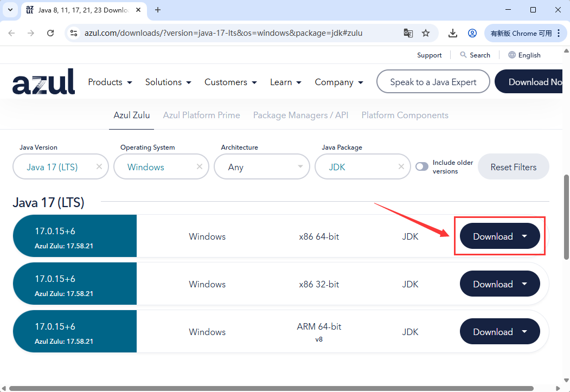Click the vertical scrollbar thumb
Image resolution: width=570 pixels, height=392 pixels.
(566, 217)
